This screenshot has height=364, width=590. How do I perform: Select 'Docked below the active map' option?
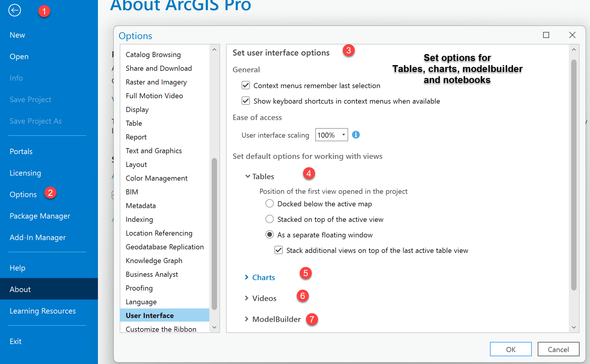pos(269,204)
